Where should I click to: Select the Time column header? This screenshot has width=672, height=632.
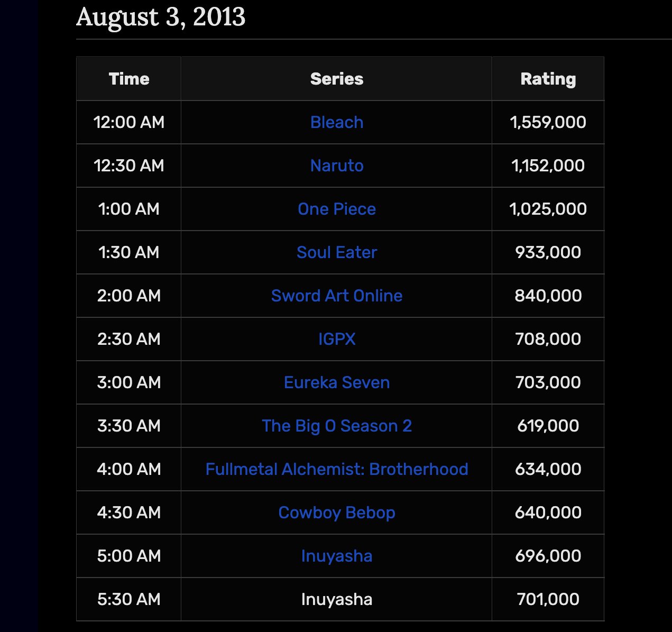[129, 79]
